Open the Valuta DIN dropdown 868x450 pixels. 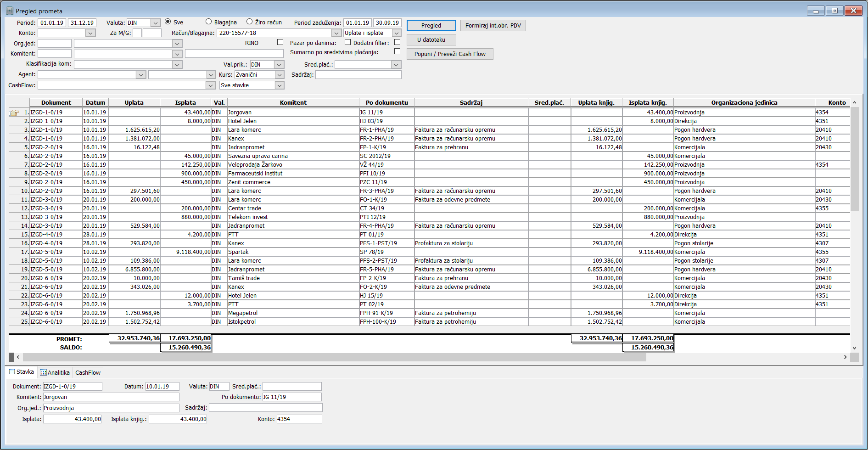[156, 23]
